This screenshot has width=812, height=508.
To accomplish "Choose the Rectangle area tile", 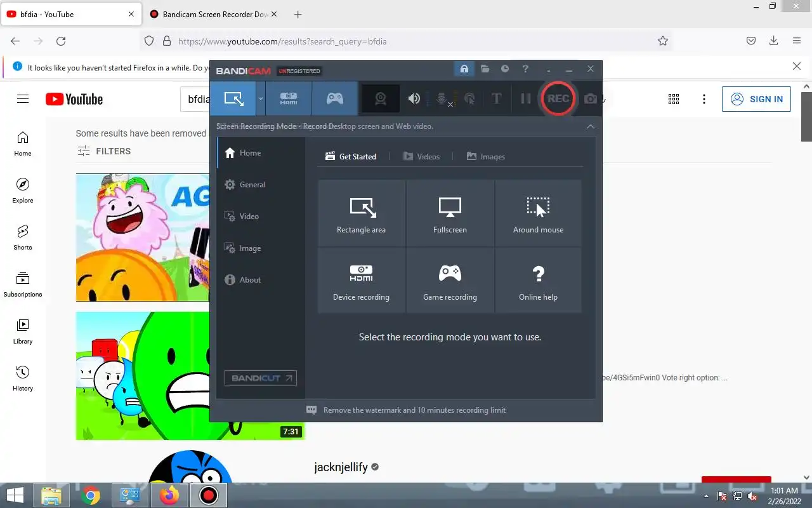I will pos(362,213).
